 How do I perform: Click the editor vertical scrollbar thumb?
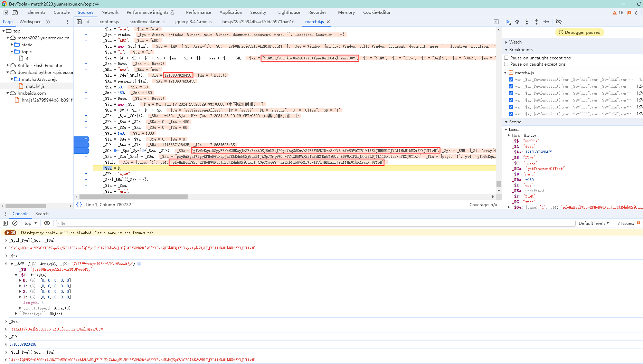[499, 184]
